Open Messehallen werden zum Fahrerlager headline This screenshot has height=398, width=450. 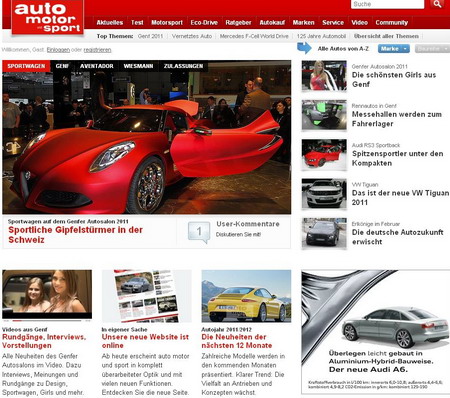pyautogui.click(x=397, y=119)
